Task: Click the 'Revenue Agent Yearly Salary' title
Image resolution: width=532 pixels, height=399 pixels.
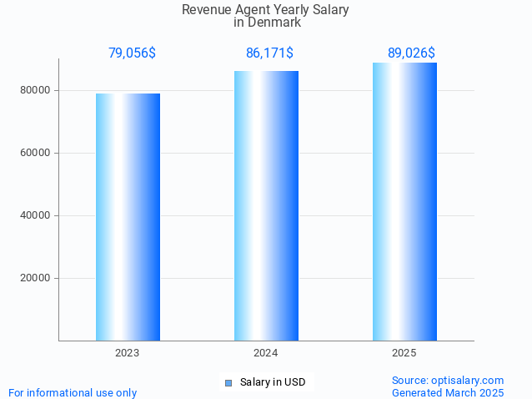Action: [265, 10]
